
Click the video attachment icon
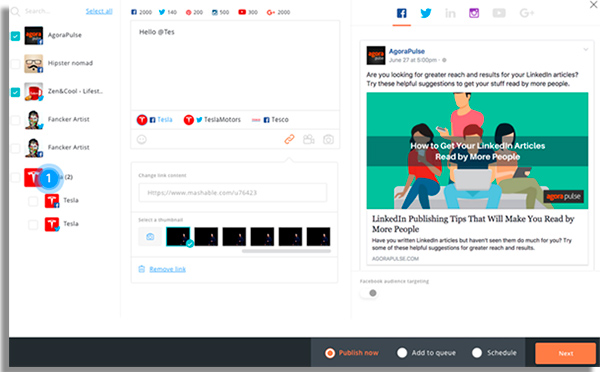point(309,139)
